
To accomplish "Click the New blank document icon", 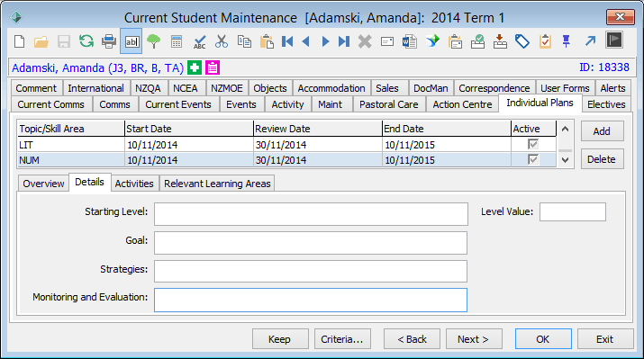I will pos(19,41).
